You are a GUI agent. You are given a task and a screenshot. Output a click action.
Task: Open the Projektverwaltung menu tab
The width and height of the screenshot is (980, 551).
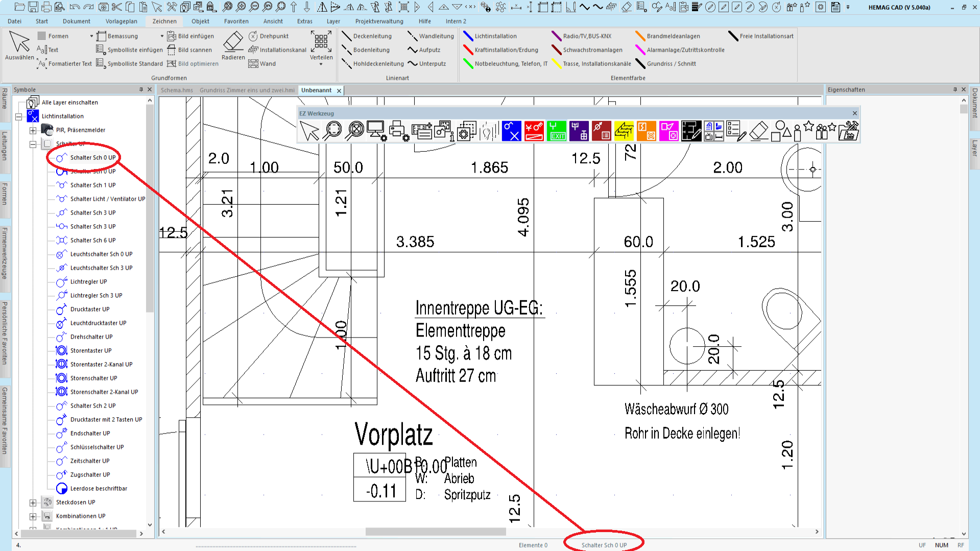[379, 21]
